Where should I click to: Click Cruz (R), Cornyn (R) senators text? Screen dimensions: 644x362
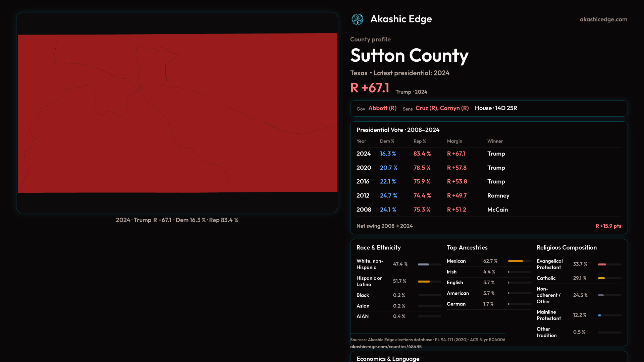pyautogui.click(x=442, y=108)
